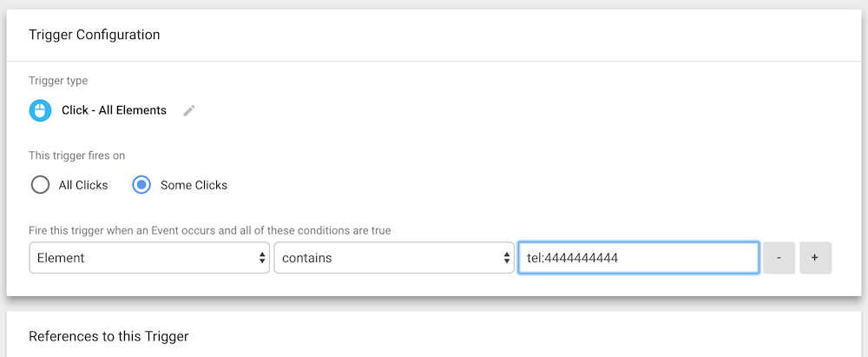
Task: Click the This trigger fires on label
Action: [x=77, y=155]
